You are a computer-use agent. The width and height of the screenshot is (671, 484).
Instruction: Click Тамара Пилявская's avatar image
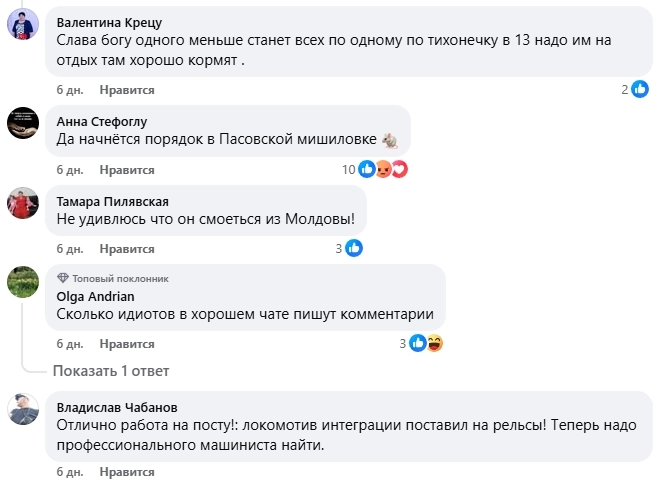(x=23, y=202)
